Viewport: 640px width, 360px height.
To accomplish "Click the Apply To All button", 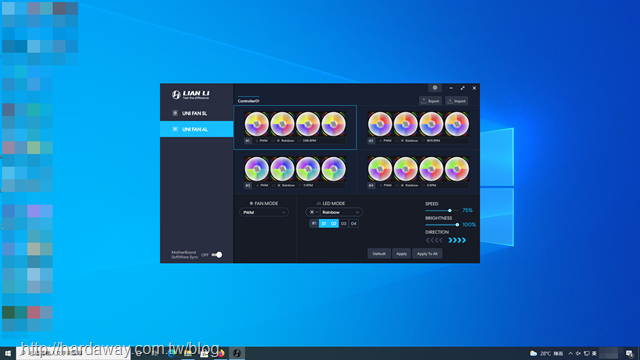I will 427,253.
